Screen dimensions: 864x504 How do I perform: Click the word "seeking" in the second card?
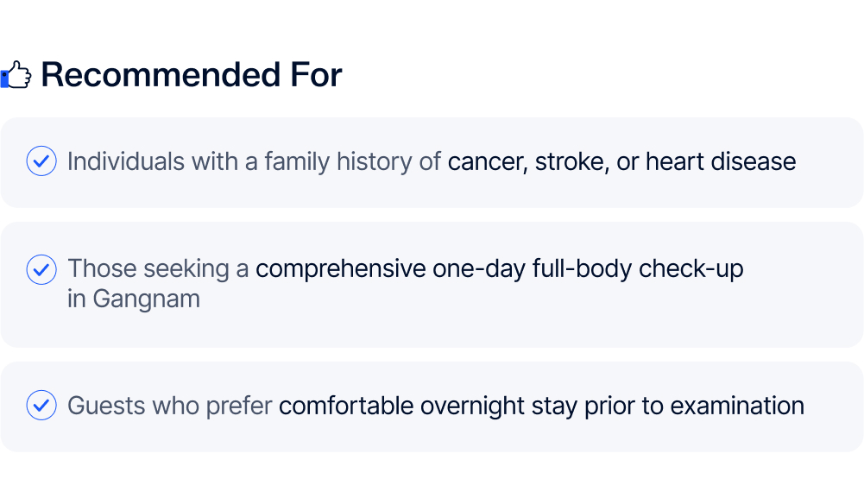click(x=186, y=269)
